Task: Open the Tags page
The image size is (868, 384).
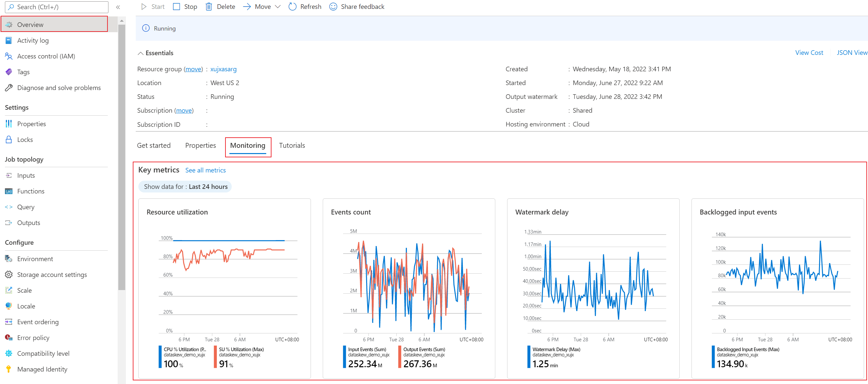Action: (x=23, y=72)
